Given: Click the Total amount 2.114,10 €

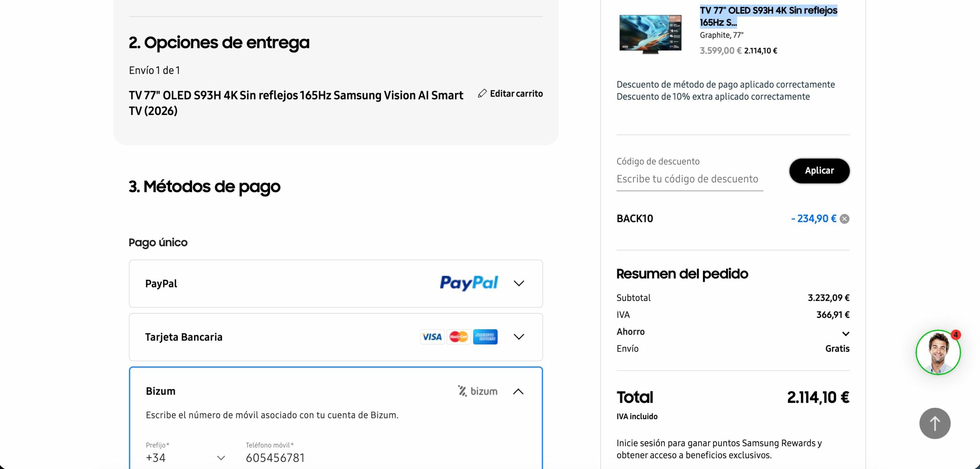Looking at the screenshot, I should tap(818, 397).
